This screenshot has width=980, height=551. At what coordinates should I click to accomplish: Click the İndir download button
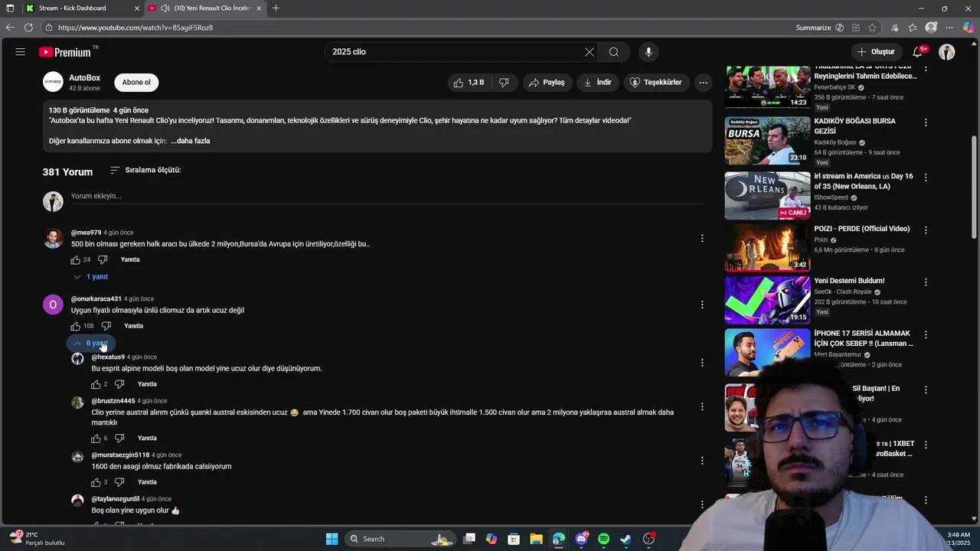tap(597, 83)
